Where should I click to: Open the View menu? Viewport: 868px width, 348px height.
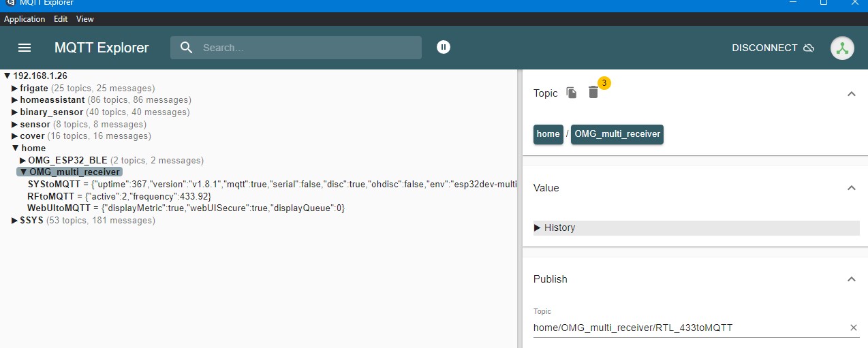[85, 19]
